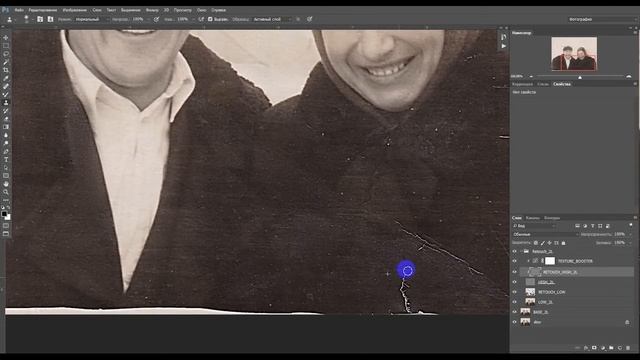Lock all attributes of the layer
This screenshot has width=640, height=360.
pos(564,243)
